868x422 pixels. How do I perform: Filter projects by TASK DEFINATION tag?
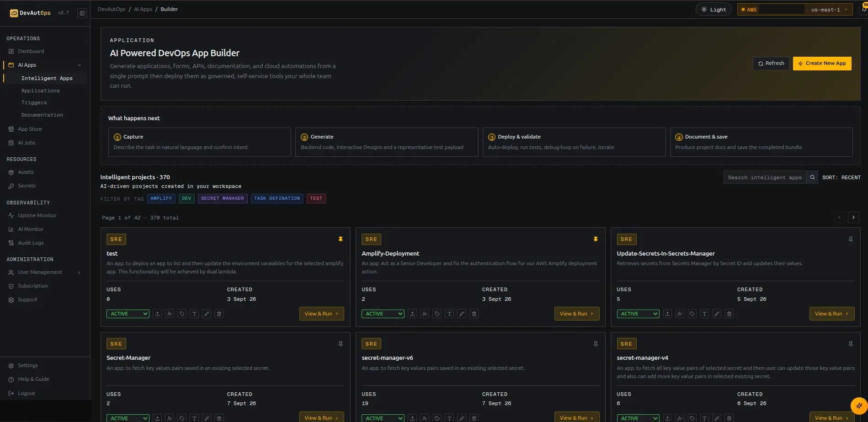tap(277, 198)
